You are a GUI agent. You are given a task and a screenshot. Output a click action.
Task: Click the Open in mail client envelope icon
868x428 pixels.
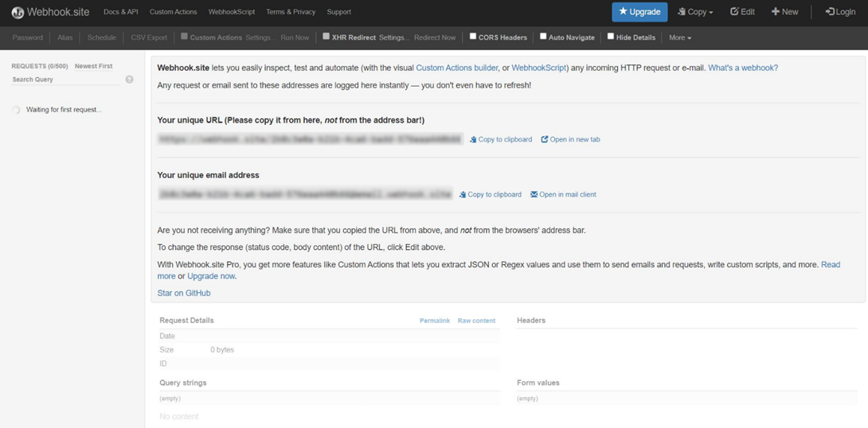534,195
